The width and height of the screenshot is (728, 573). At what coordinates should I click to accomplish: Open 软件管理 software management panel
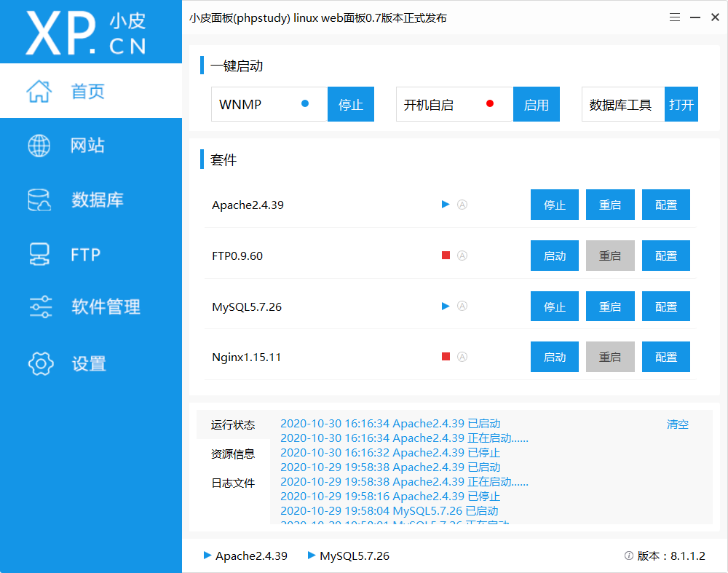tap(39, 307)
